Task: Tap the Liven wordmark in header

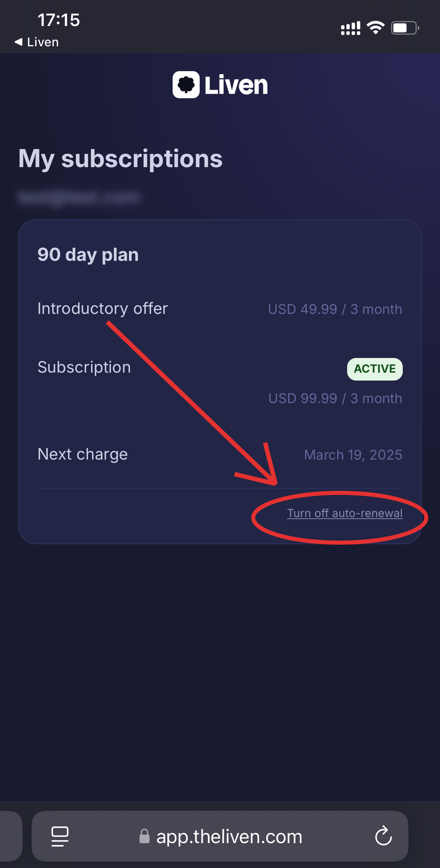Action: click(x=236, y=85)
